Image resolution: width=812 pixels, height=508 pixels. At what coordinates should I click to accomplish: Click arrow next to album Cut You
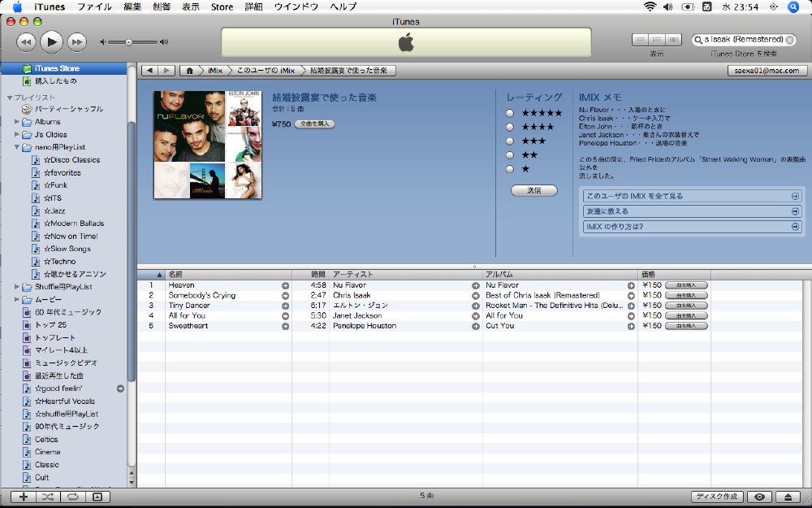point(631,326)
